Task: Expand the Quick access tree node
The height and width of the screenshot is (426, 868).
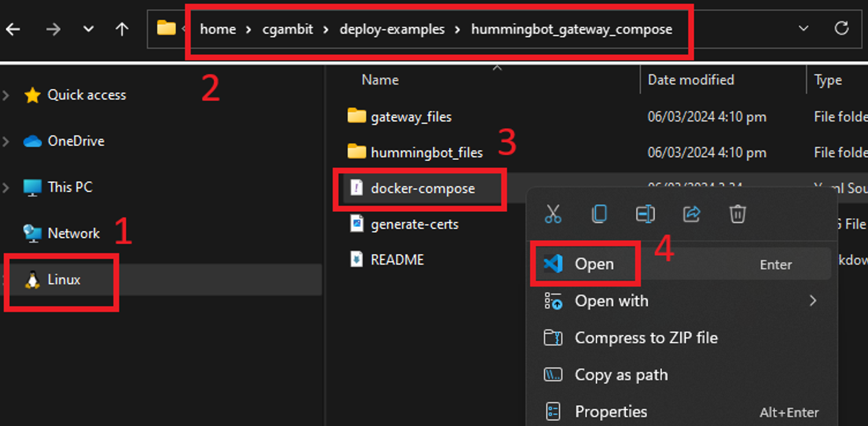Action: pyautogui.click(x=6, y=96)
